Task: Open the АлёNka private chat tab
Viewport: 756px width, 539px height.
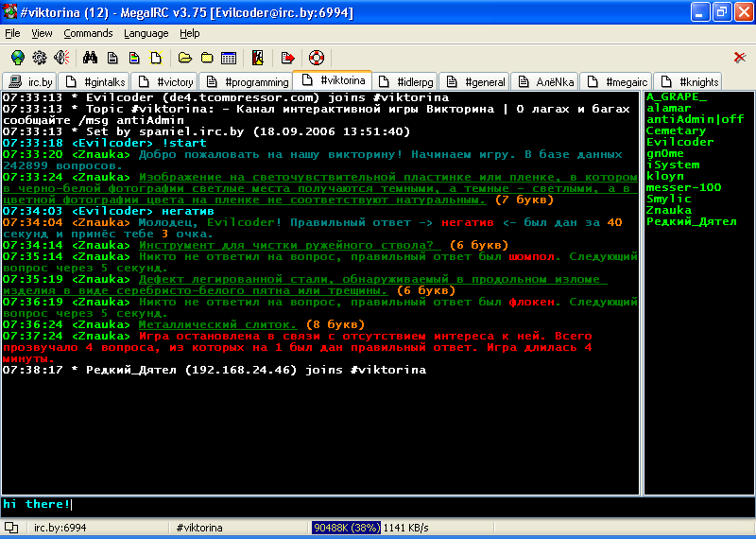Action: pyautogui.click(x=545, y=81)
